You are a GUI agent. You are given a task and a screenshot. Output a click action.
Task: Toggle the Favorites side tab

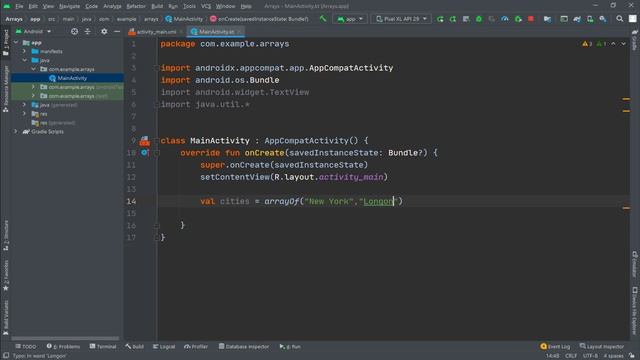6,276
